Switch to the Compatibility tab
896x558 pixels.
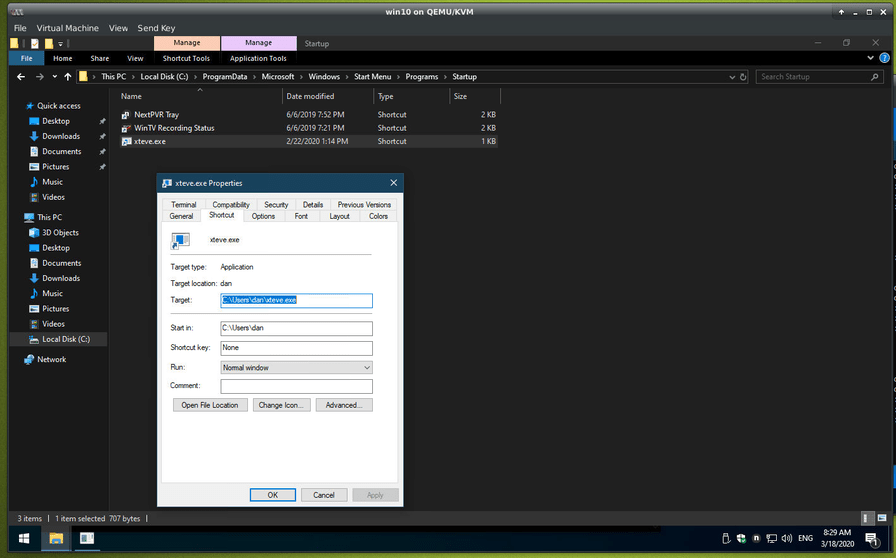click(x=231, y=205)
